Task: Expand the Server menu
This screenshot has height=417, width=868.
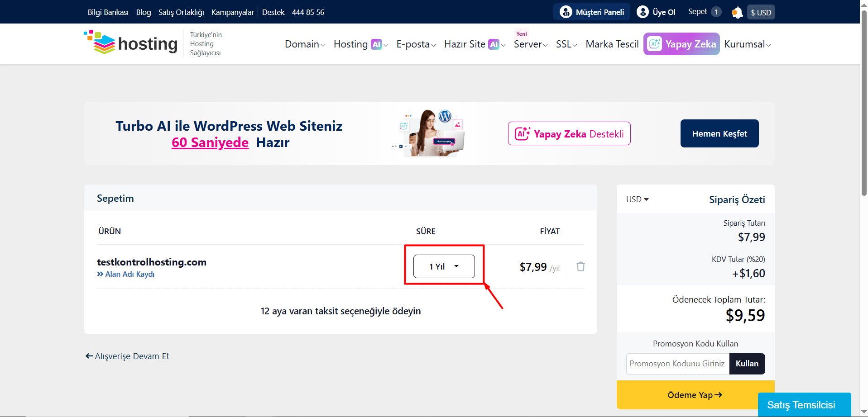Action: (531, 44)
